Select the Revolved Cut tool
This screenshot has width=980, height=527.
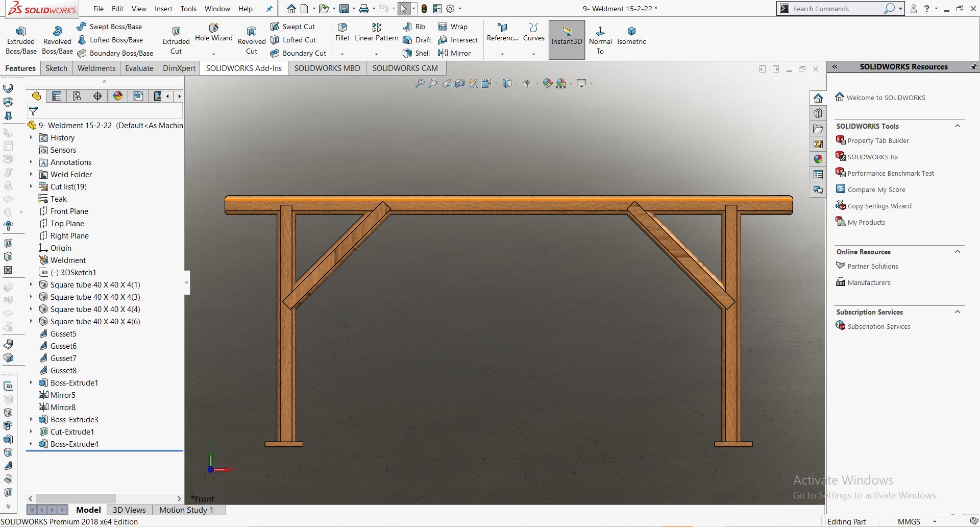point(252,40)
